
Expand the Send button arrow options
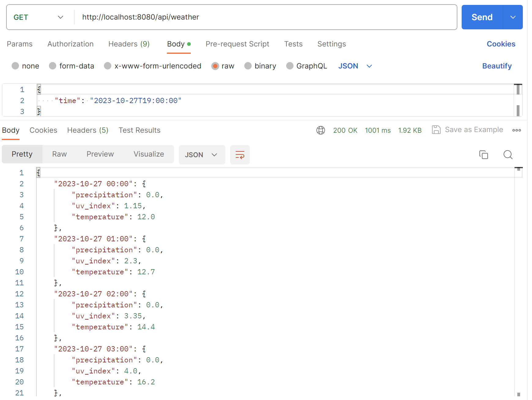pyautogui.click(x=513, y=17)
